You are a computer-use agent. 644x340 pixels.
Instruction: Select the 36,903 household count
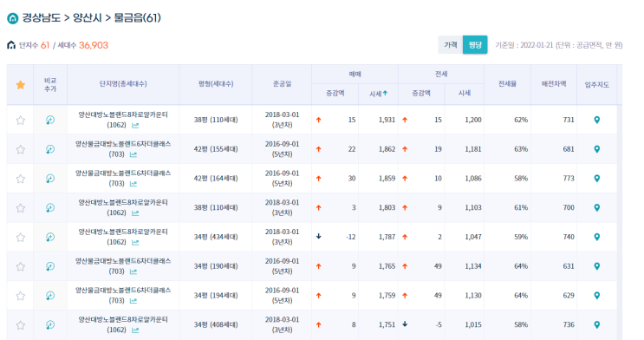coord(94,45)
